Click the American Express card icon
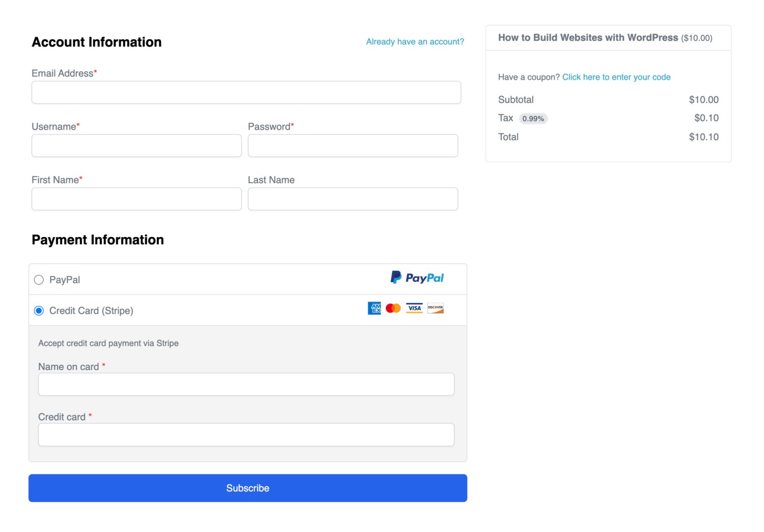This screenshot has height=532, width=764. click(x=374, y=308)
